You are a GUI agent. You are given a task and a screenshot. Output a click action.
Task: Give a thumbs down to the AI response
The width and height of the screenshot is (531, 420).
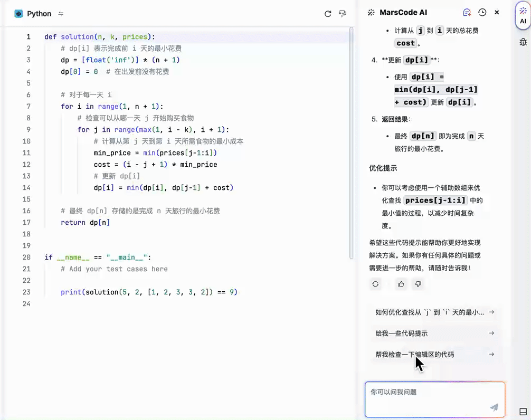[418, 284]
